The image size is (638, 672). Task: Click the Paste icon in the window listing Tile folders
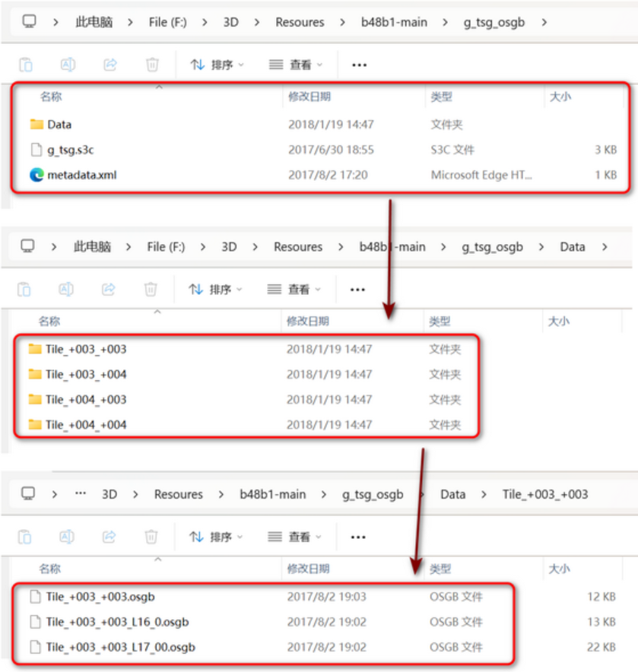24,290
